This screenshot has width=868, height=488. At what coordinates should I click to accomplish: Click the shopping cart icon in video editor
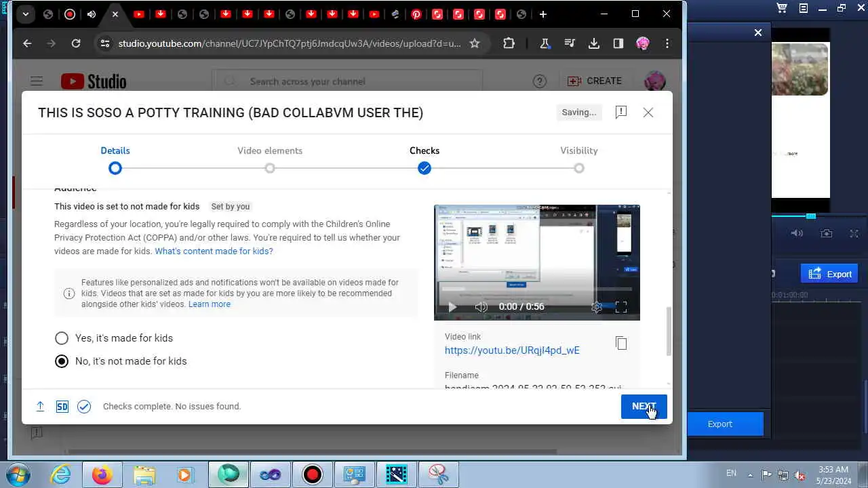point(782,8)
